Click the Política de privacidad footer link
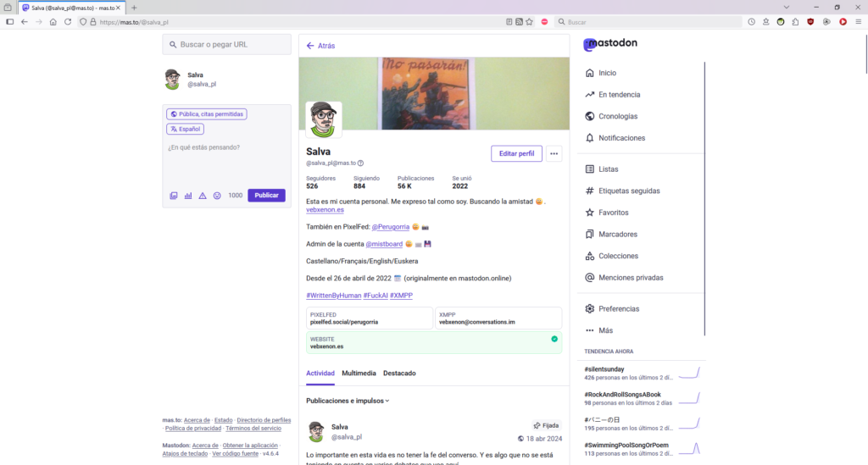The width and height of the screenshot is (868, 465). pos(192,429)
